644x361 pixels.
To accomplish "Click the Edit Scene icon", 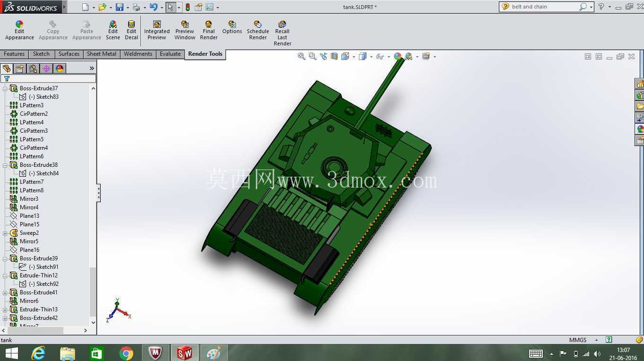I will tap(113, 30).
